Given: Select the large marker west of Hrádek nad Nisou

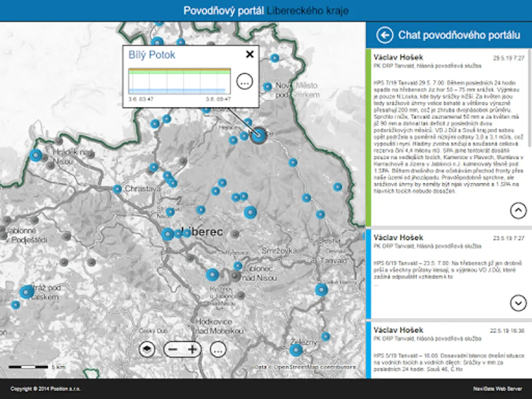Looking at the screenshot, I should pos(35,156).
